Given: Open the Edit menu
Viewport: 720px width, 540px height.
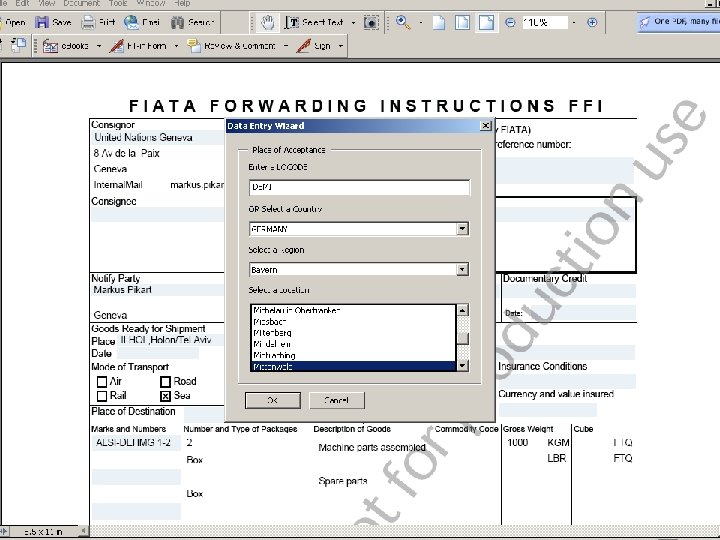Looking at the screenshot, I should pos(22,3).
